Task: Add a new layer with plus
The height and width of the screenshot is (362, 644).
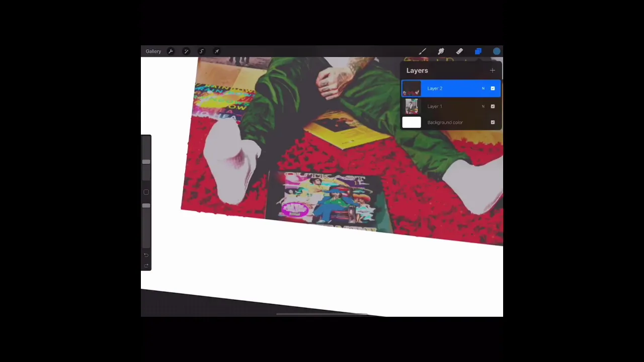Action: click(493, 70)
